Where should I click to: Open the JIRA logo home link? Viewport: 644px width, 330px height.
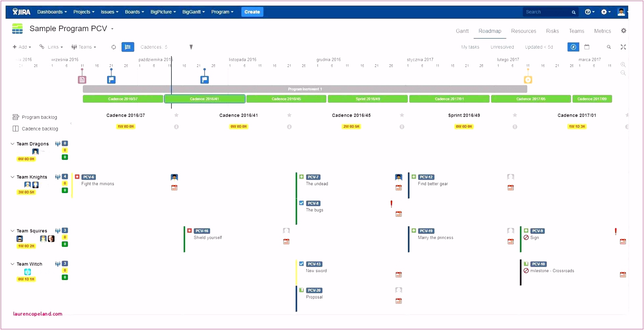pos(21,12)
